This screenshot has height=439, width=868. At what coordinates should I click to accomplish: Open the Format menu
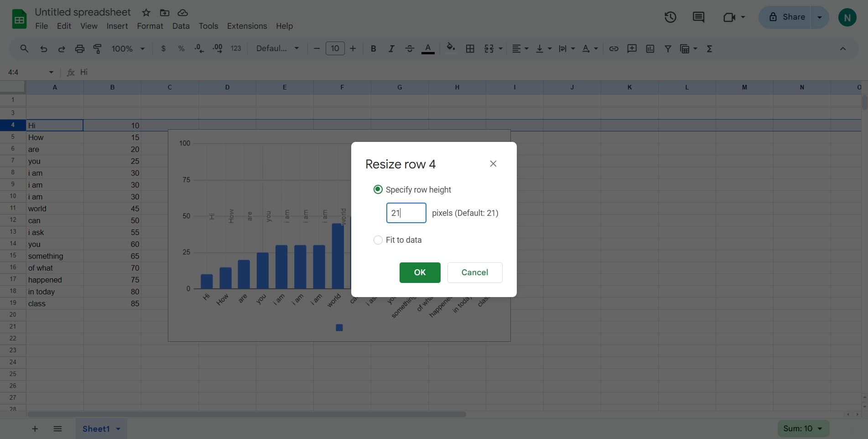point(150,26)
